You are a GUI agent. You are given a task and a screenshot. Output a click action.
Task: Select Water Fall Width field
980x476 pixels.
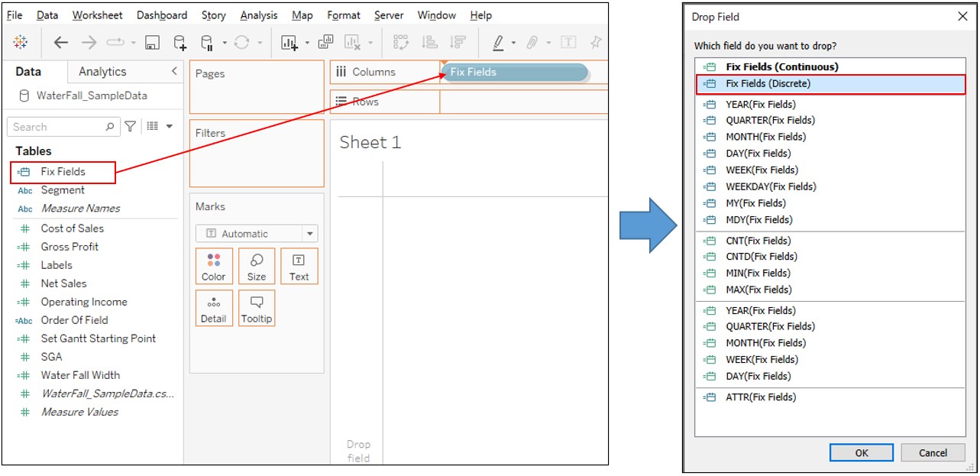80,374
